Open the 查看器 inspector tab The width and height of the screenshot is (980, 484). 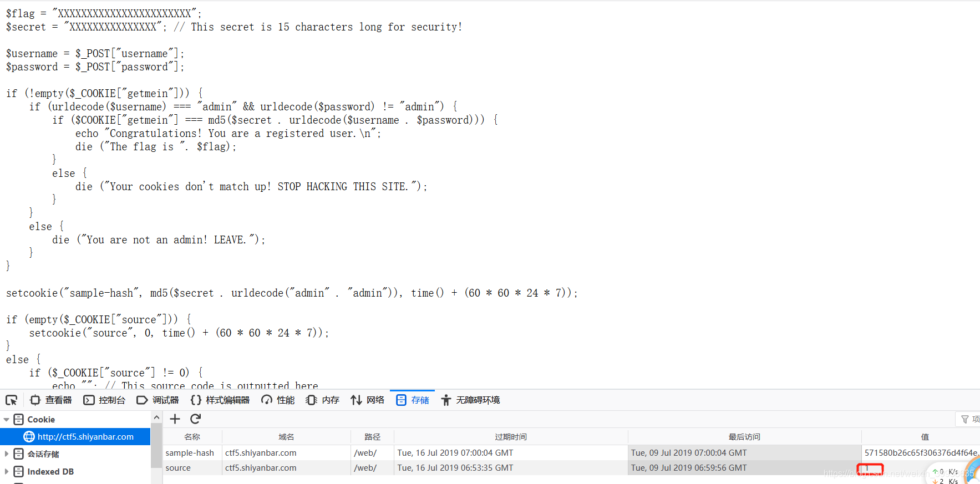51,400
